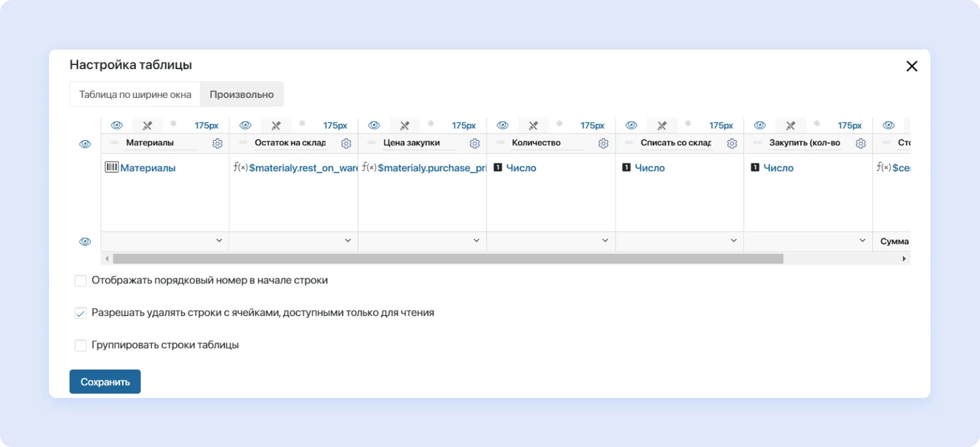Open footer dropdown under Закупить (кол-во) column

point(862,241)
